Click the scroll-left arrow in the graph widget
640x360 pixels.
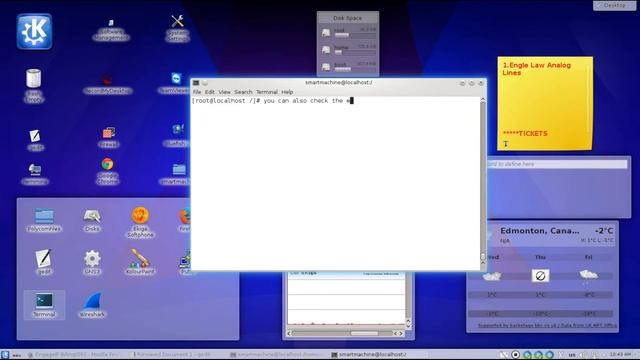point(289,333)
